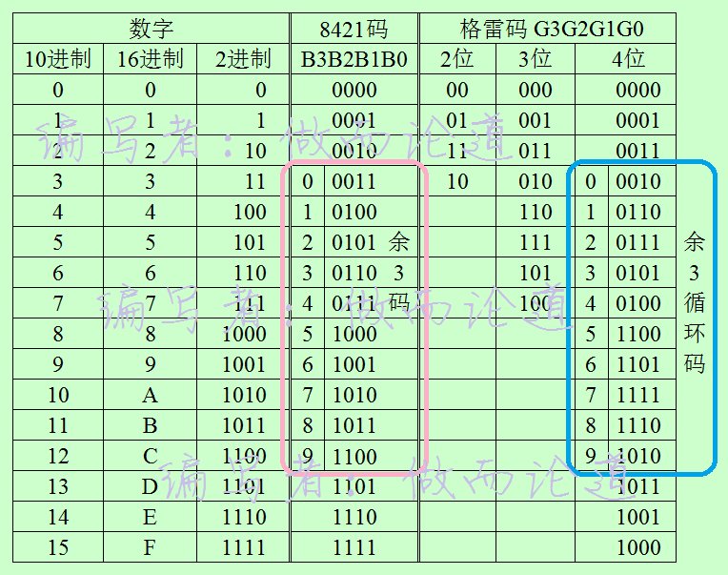Select the '16进制' column header
Screen dimensions: 728x575
(150, 59)
